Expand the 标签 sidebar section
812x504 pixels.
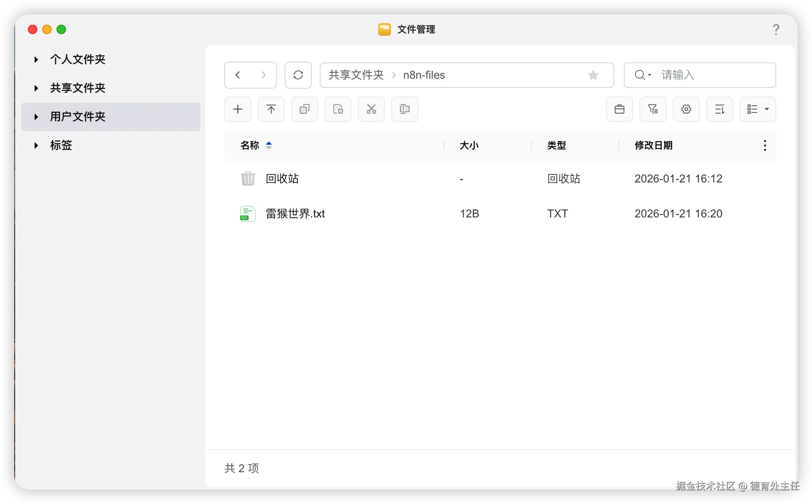point(36,145)
